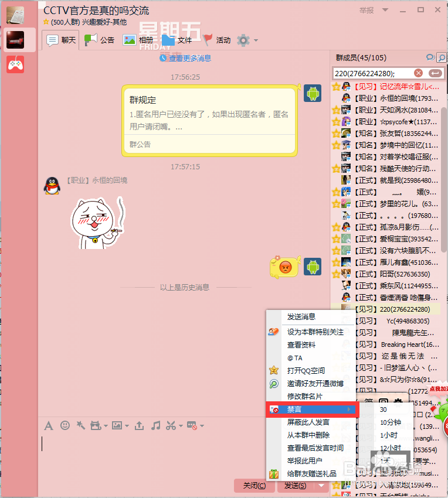Switch to the 聊天 tab
Image resolution: width=448 pixels, height=498 pixels.
pos(62,40)
